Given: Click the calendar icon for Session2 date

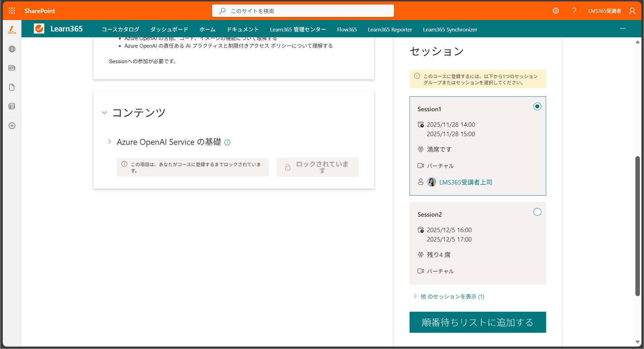Looking at the screenshot, I should 421,230.
